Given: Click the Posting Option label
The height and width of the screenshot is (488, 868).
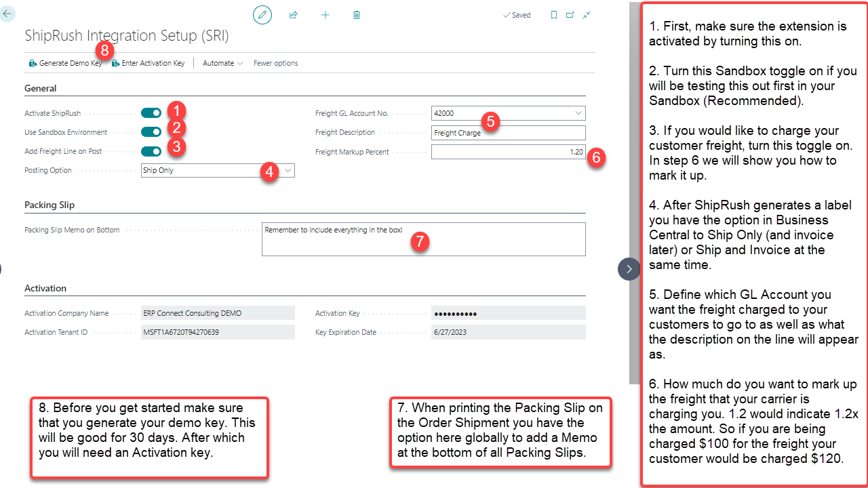Looking at the screenshot, I should pyautogui.click(x=48, y=170).
